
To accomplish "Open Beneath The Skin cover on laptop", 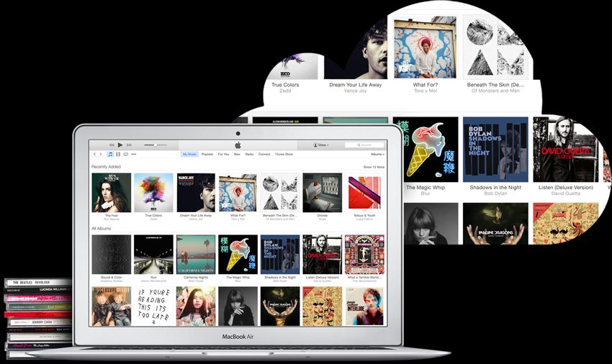I will (x=280, y=193).
